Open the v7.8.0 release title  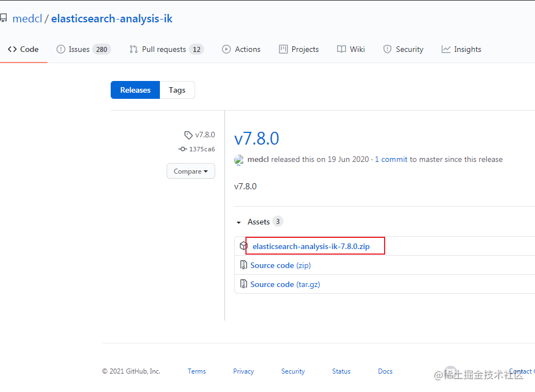click(257, 138)
